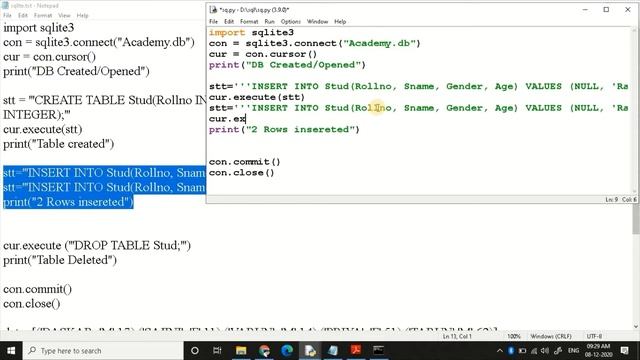Click Notepad's scroll down arrow
This screenshot has width=640, height=360.
point(636,327)
